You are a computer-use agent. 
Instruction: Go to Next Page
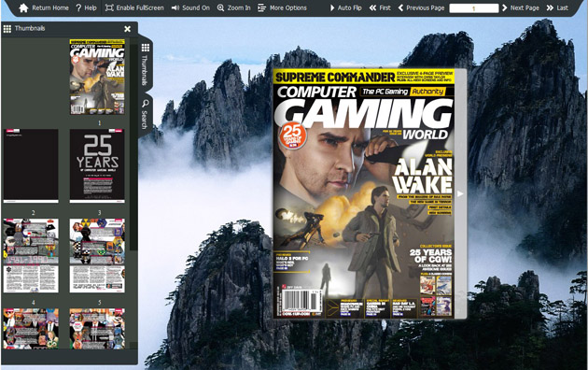click(x=520, y=7)
